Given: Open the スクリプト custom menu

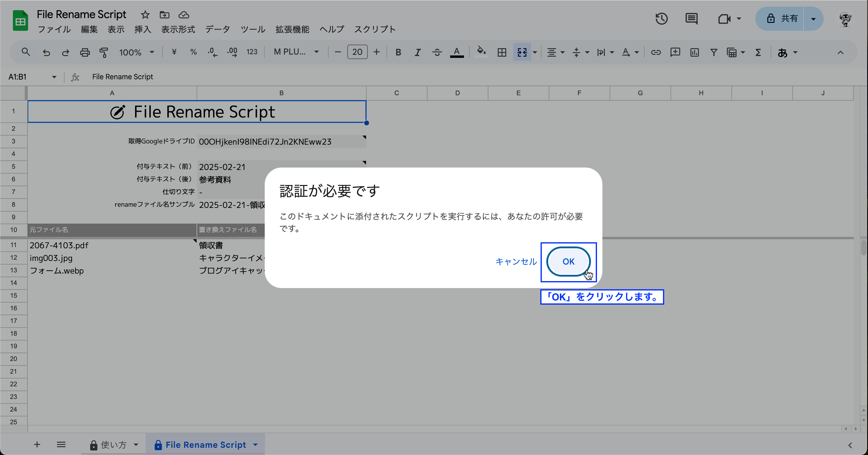Looking at the screenshot, I should click(375, 29).
